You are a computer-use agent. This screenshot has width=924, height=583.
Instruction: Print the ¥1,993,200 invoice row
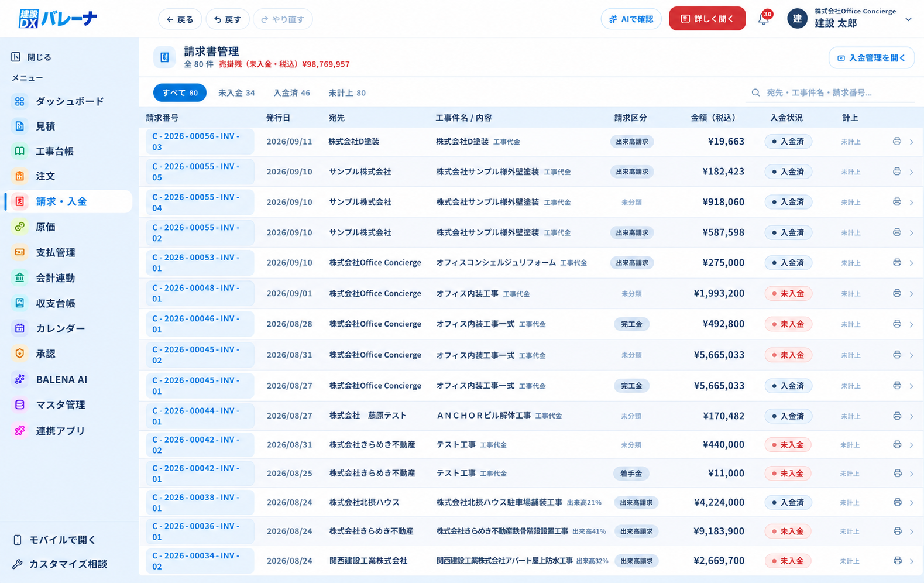(x=896, y=293)
